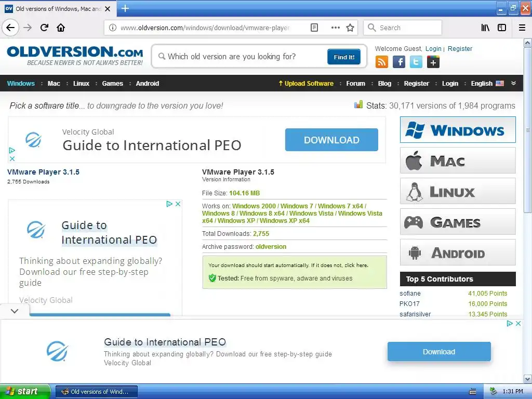The image size is (532, 399).
Task: Select the Mac navigation menu item
Action: pos(54,84)
